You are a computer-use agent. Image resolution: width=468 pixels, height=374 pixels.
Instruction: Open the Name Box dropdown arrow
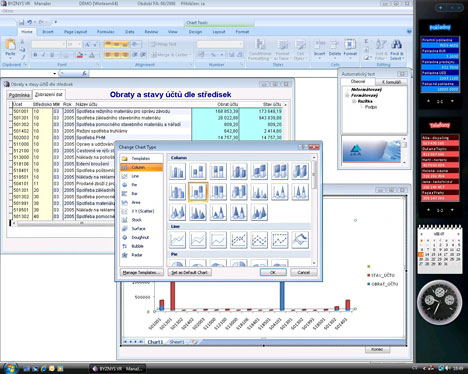point(54,73)
